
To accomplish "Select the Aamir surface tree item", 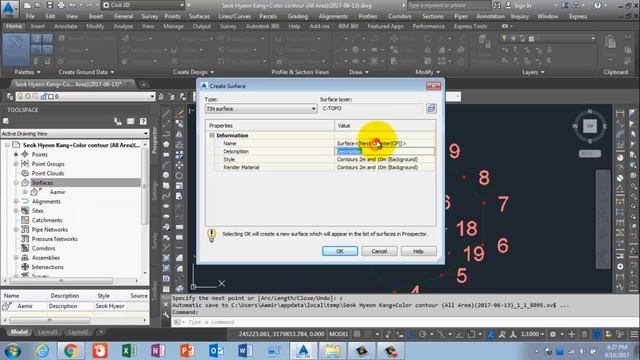I will pos(57,192).
